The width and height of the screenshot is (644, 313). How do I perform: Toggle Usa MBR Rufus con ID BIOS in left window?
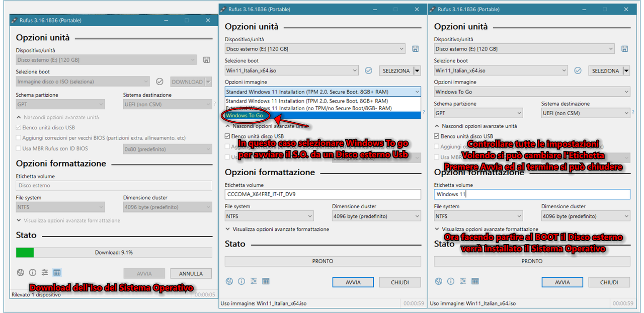click(x=19, y=148)
